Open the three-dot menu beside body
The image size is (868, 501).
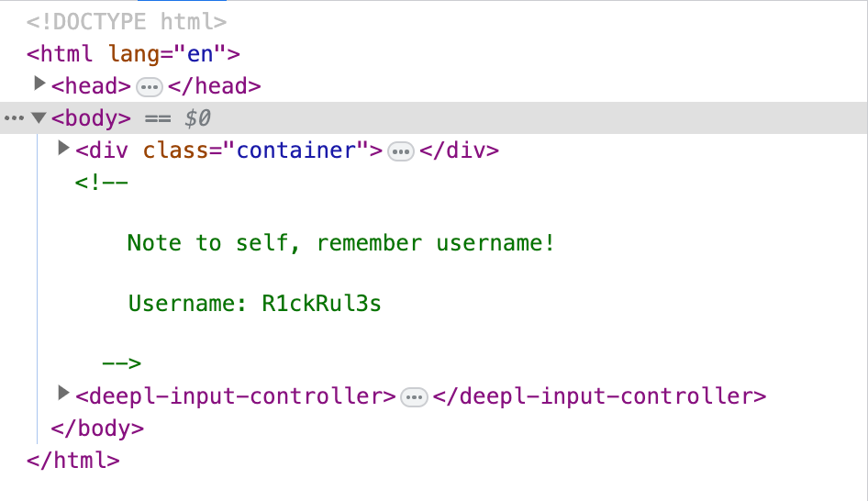(14, 118)
